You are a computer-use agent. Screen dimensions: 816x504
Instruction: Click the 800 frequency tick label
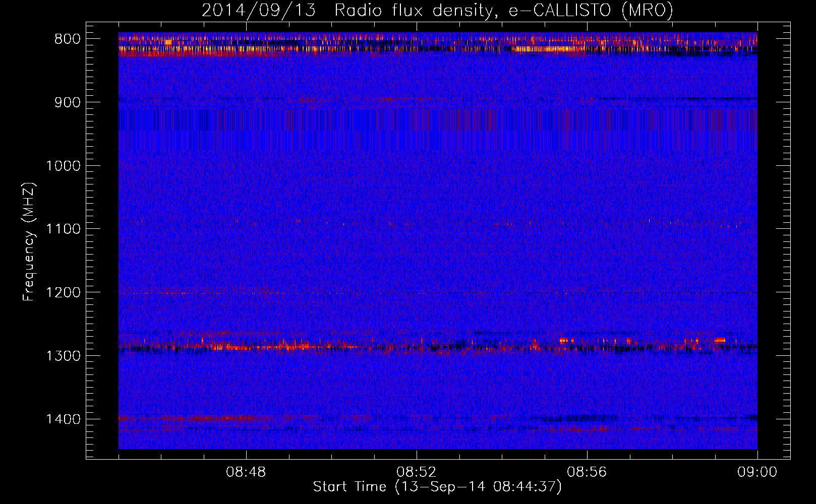(67, 39)
